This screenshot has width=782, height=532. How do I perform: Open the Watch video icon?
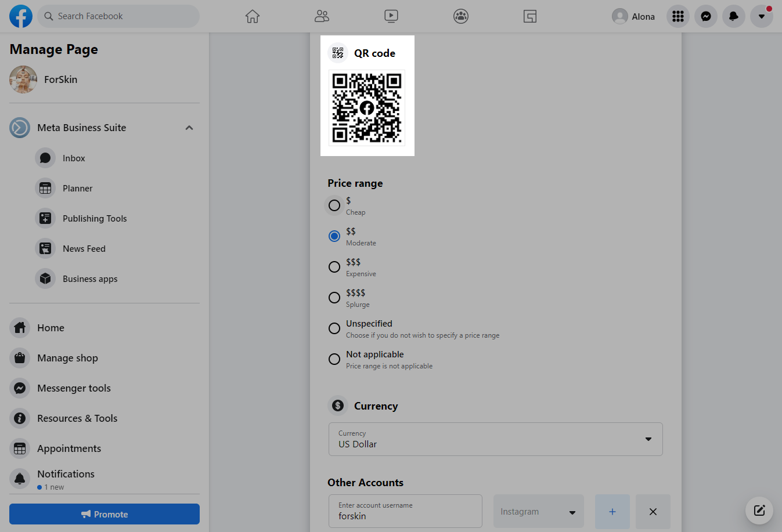click(391, 16)
